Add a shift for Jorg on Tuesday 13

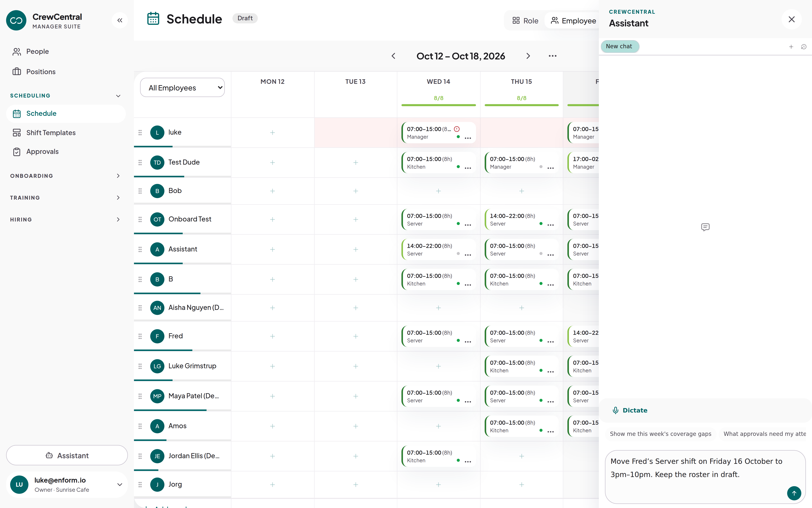pyautogui.click(x=356, y=484)
